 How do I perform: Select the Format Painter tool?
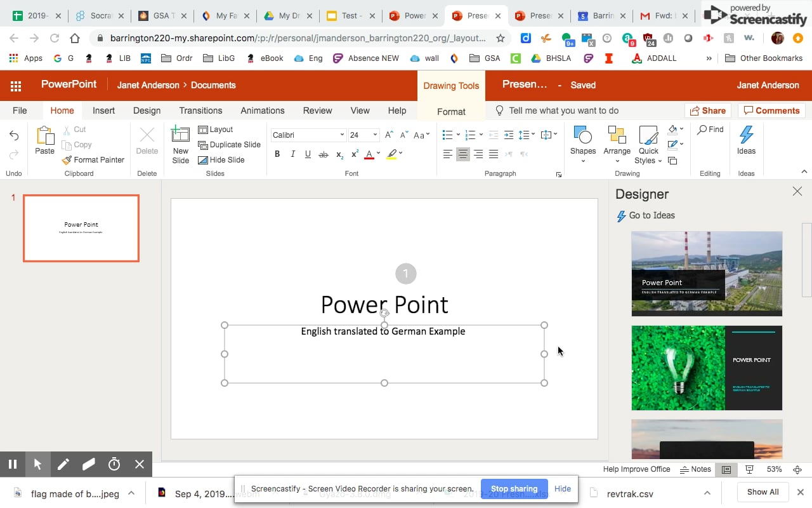click(x=93, y=160)
